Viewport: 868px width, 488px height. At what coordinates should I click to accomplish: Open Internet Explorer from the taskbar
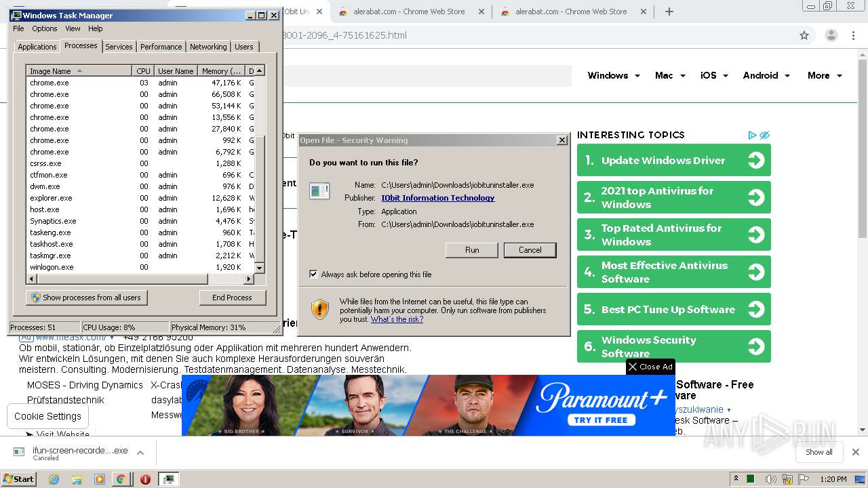[54, 479]
